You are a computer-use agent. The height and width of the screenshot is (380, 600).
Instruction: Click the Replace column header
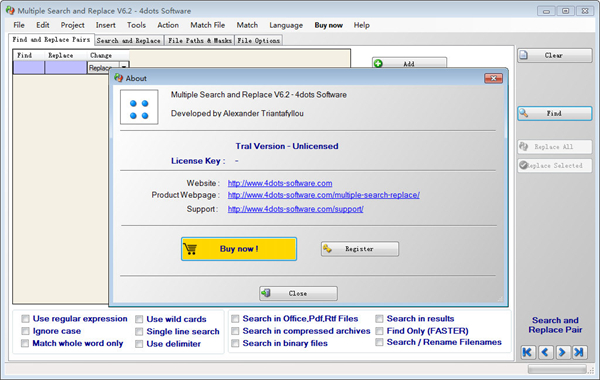pos(66,55)
